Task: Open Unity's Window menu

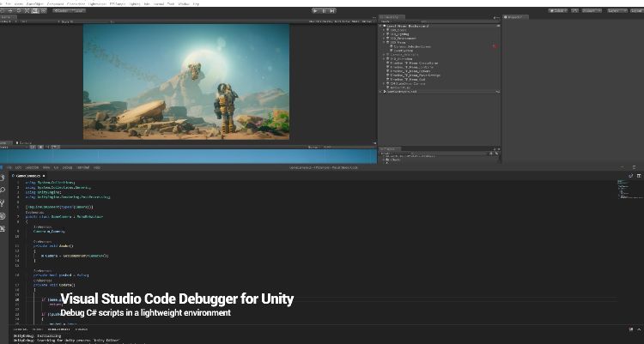Action: coord(184,3)
